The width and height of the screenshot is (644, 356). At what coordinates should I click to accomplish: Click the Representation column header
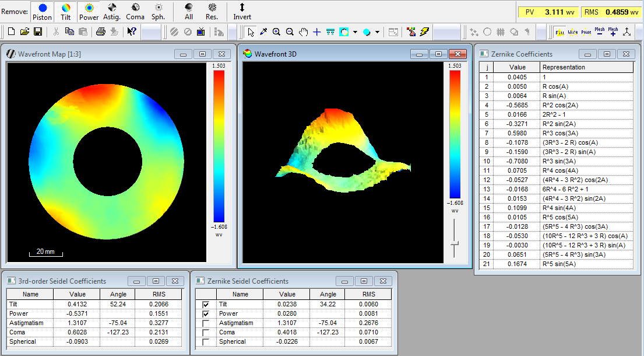click(x=587, y=67)
